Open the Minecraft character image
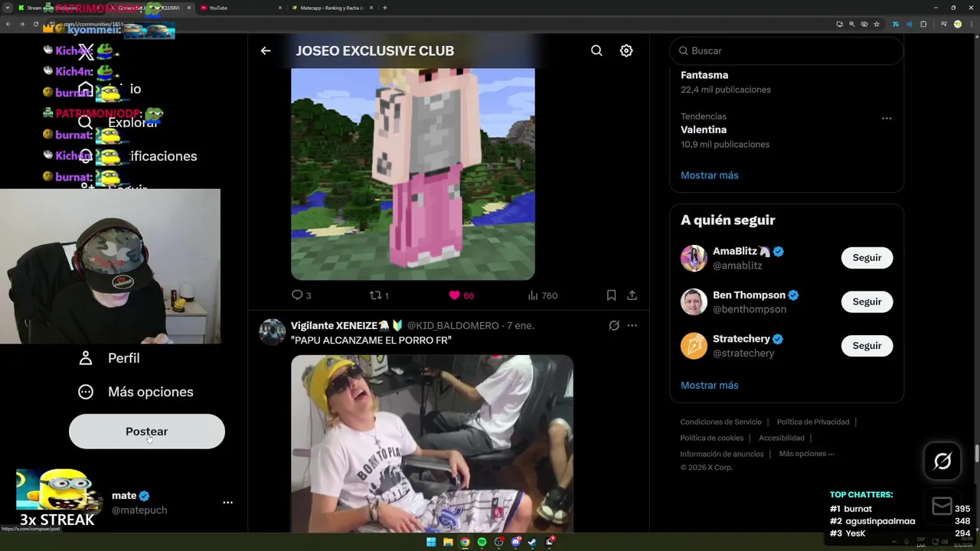Viewport: 980px width, 551px height. click(413, 174)
